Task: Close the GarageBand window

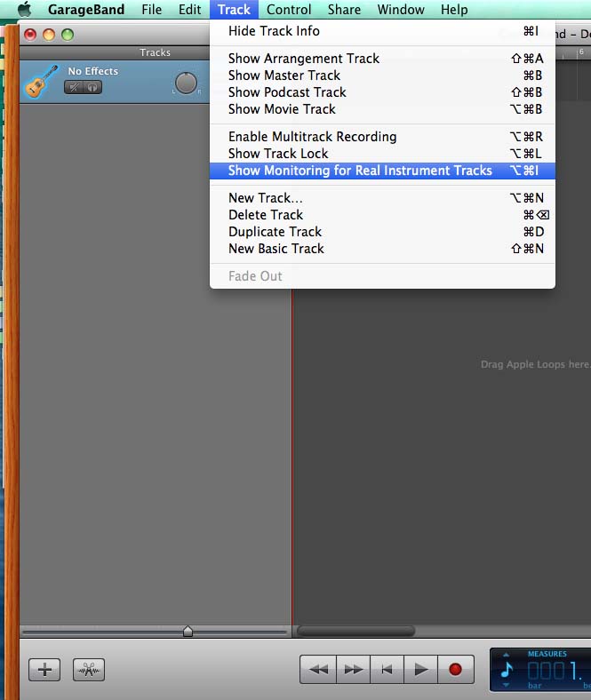Action: click(30, 35)
